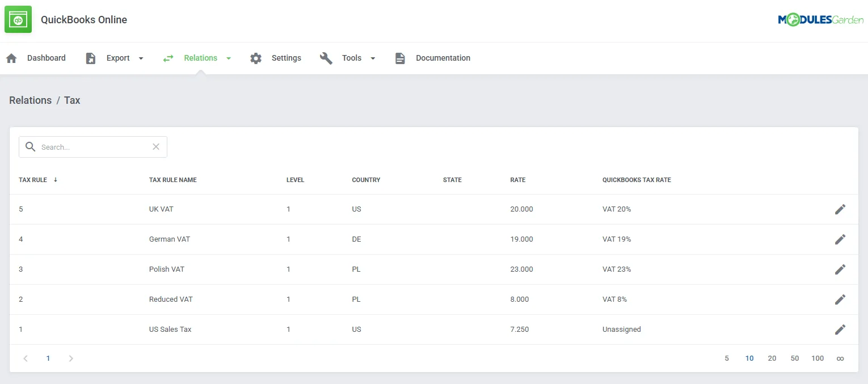Edit the UK VAT tax rule

(840, 209)
